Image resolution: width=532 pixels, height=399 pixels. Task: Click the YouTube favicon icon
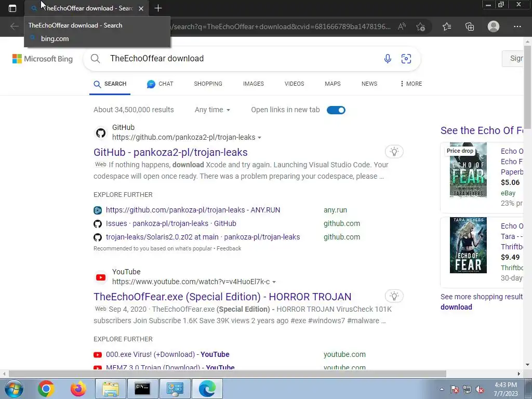tap(100, 277)
